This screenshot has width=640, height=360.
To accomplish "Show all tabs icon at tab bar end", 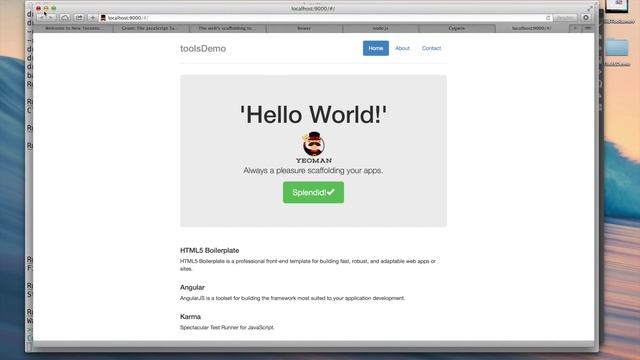I will pos(587,28).
